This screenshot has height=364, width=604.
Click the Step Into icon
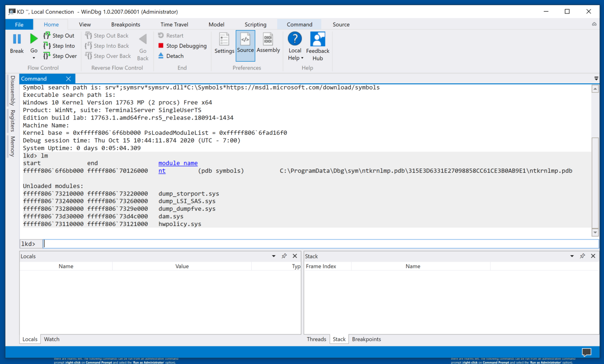[47, 46]
